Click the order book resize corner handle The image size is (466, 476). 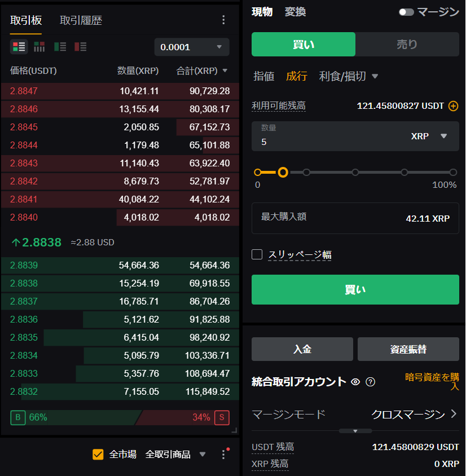[x=234, y=430]
